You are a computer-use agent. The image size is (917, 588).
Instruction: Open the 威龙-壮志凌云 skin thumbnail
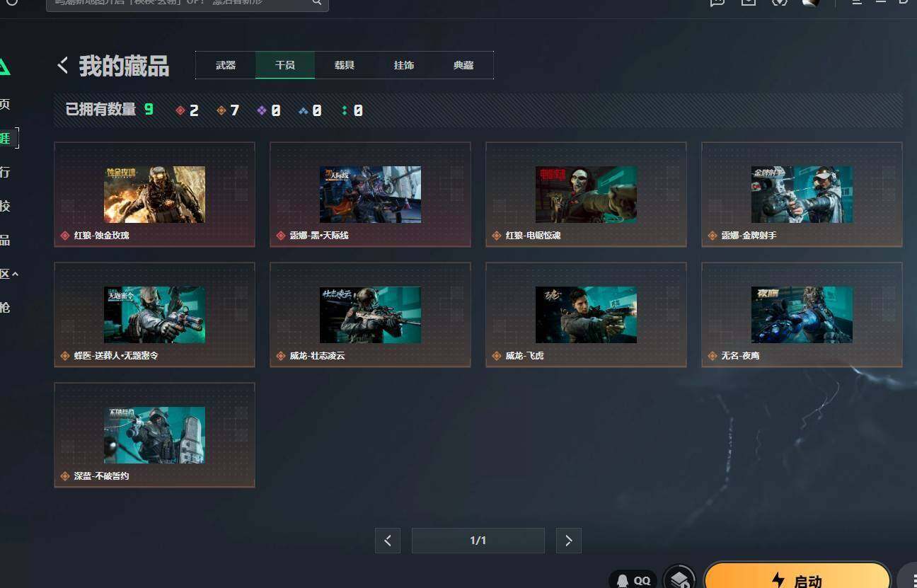(x=370, y=315)
